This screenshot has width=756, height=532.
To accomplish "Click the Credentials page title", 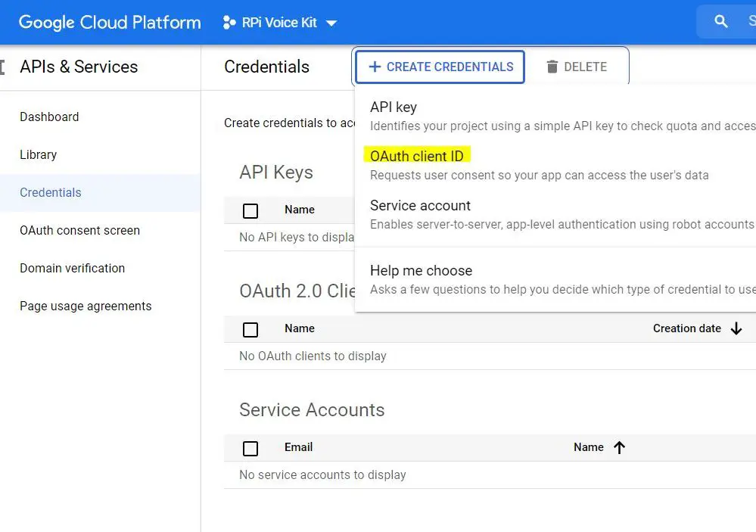I will pos(266,67).
